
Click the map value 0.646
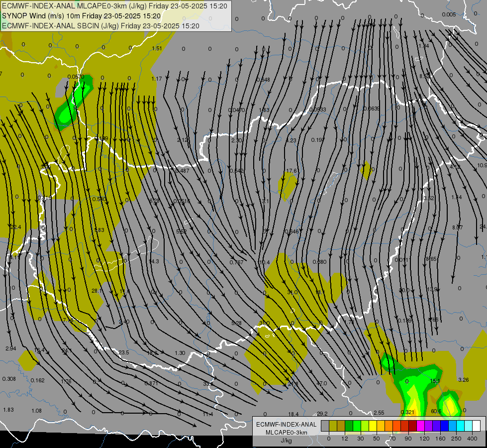[292, 231]
